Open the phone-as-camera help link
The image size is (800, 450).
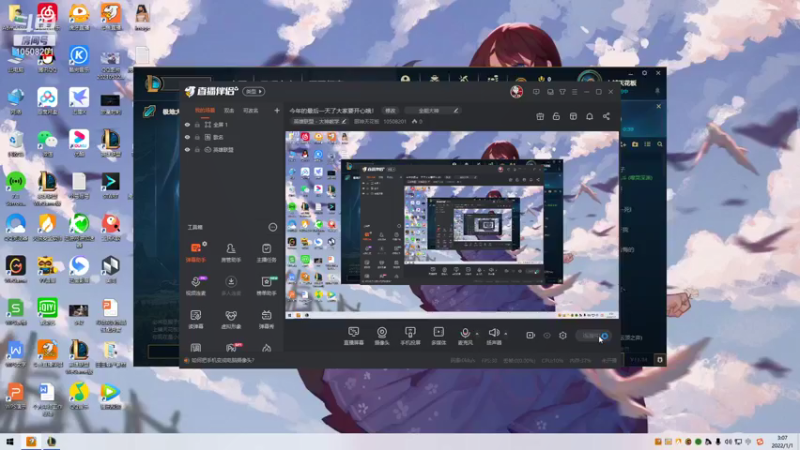coord(223,360)
